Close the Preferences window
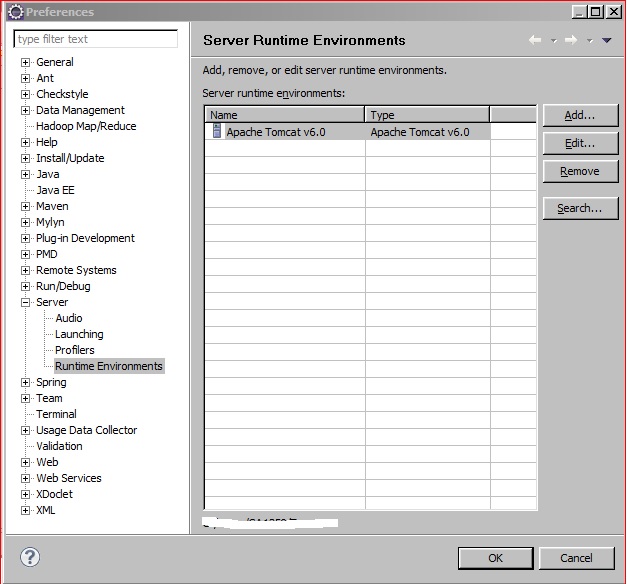This screenshot has width=627, height=584. click(614, 12)
